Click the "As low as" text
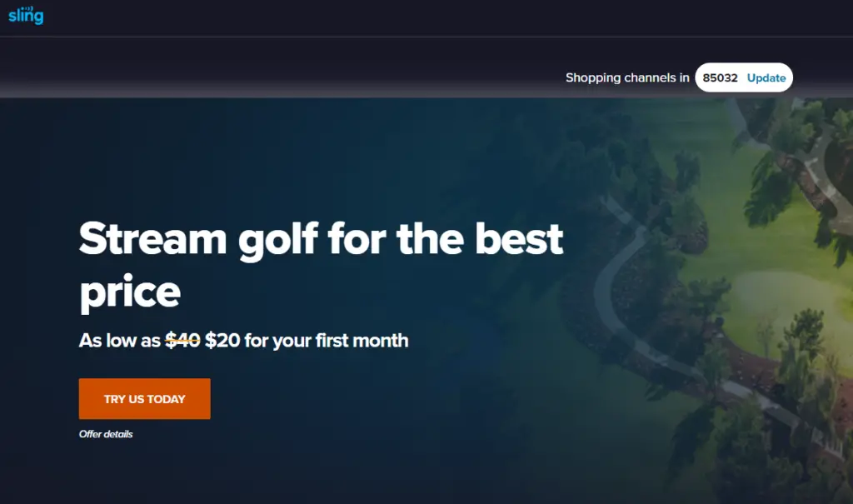Viewport: 853px width, 504px height. tap(120, 340)
